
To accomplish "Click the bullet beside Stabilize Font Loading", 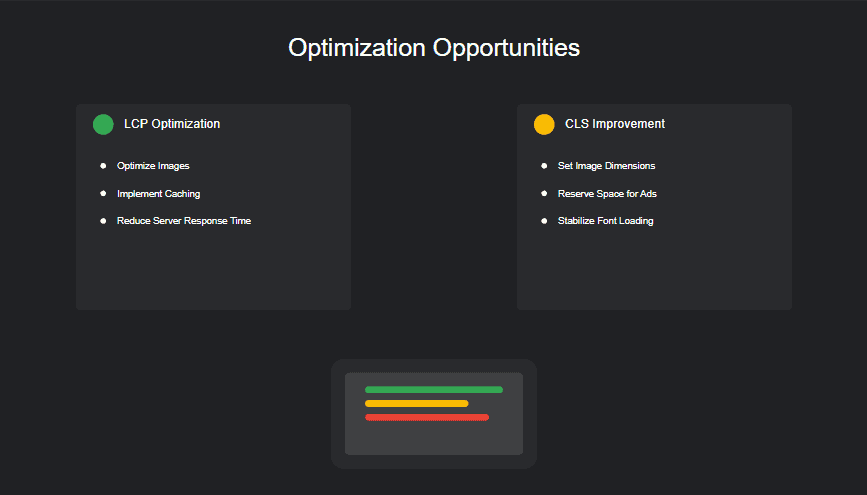I will [x=544, y=220].
